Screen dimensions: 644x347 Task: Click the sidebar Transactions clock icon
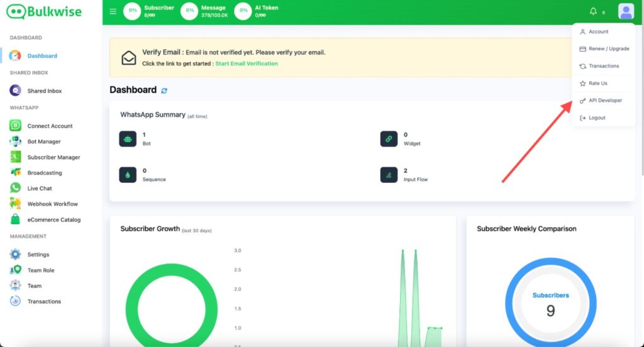pyautogui.click(x=15, y=301)
